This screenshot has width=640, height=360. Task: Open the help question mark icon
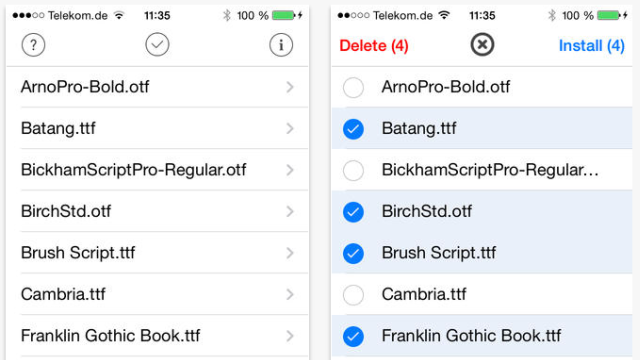tap(33, 45)
